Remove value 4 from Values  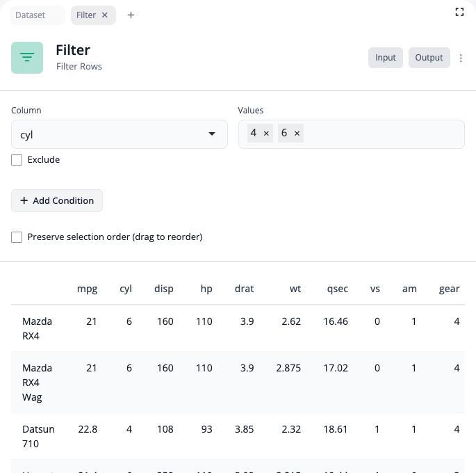click(266, 134)
